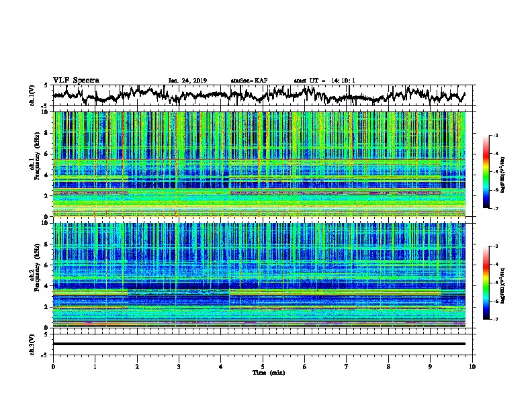This screenshot has height=411, width=532.
Task: Click the ch.1 colorbar log(PSD) unit label
Action: click(x=503, y=175)
